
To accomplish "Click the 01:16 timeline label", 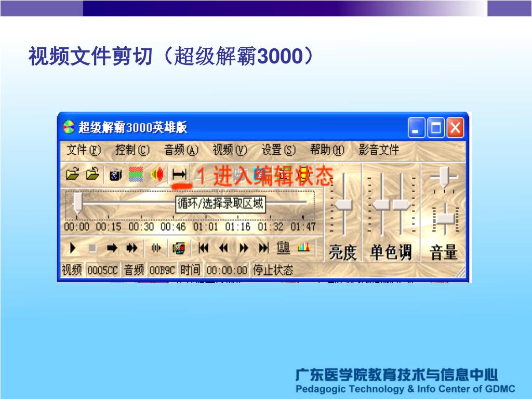I will (238, 227).
